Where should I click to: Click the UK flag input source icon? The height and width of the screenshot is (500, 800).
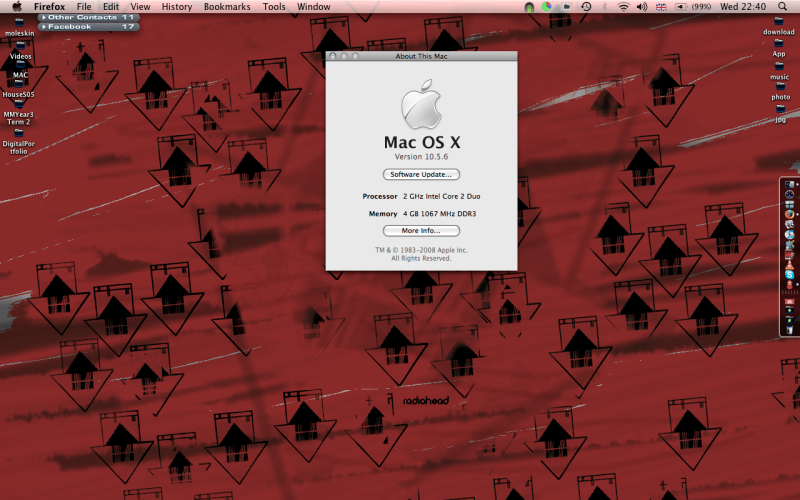coord(661,7)
